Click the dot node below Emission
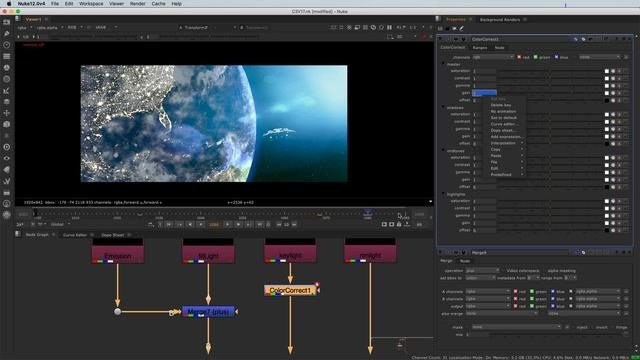Viewport: 640px width, 360px height. point(118,312)
